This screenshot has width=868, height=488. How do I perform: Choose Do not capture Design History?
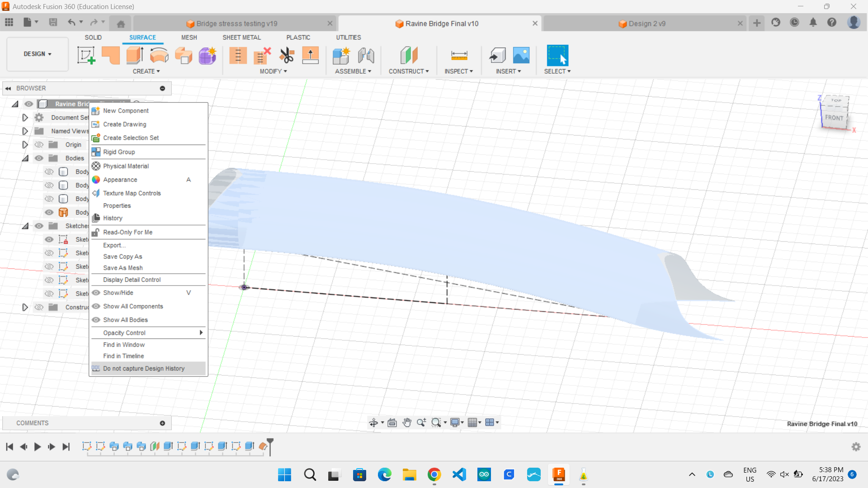(144, 369)
